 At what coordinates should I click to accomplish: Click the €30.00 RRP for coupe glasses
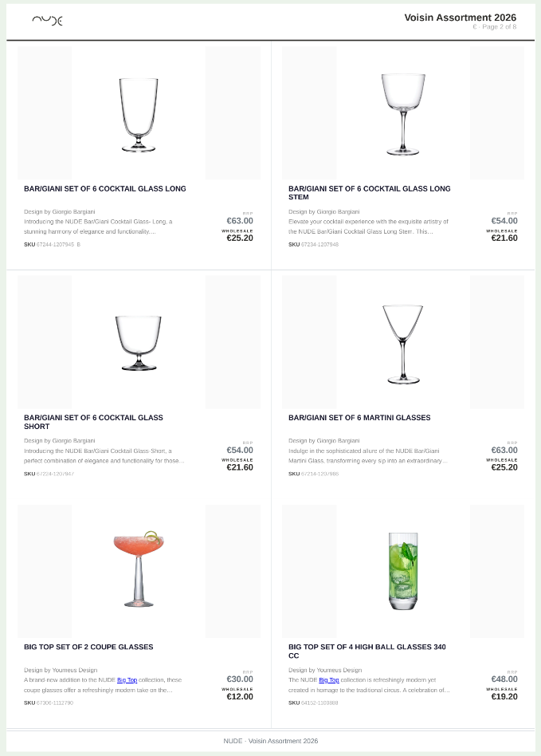coord(240,679)
